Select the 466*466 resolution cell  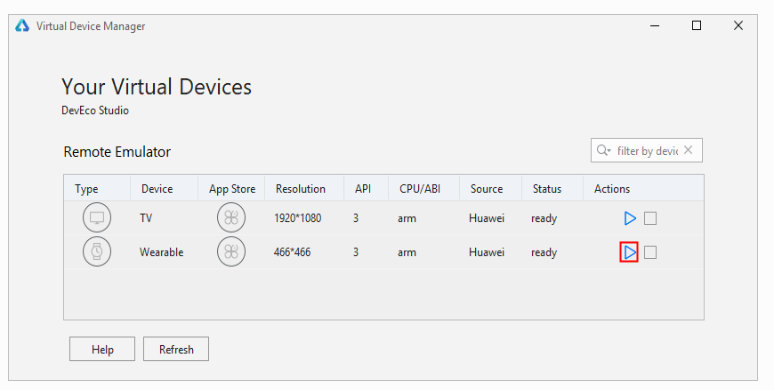[292, 252]
